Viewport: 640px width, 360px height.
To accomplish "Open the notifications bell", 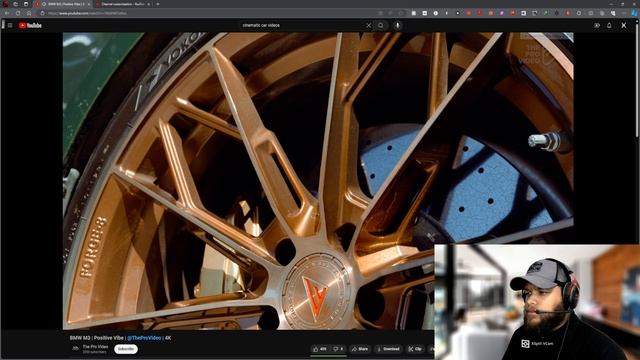I will click(x=609, y=25).
